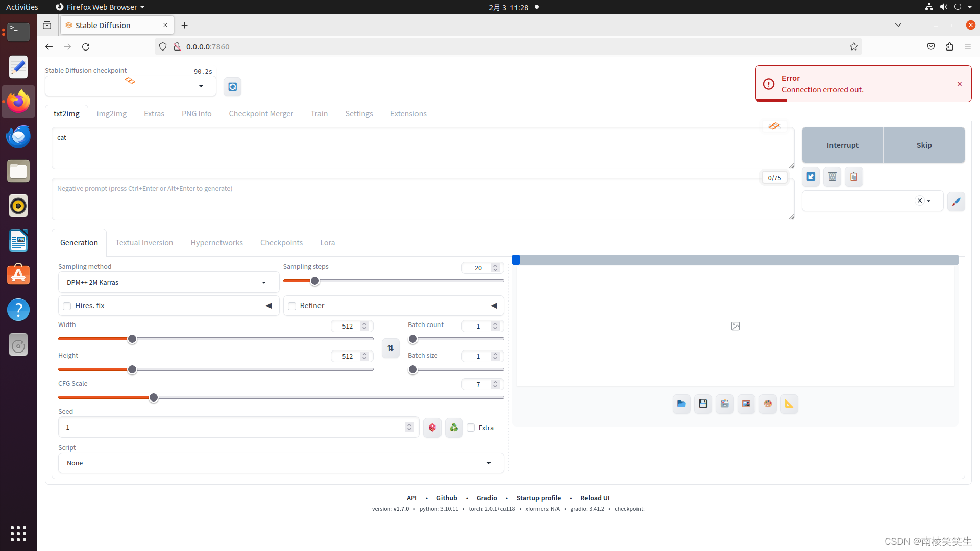The image size is (980, 551).
Task: Save the image with the floppy disk icon
Action: (x=703, y=404)
